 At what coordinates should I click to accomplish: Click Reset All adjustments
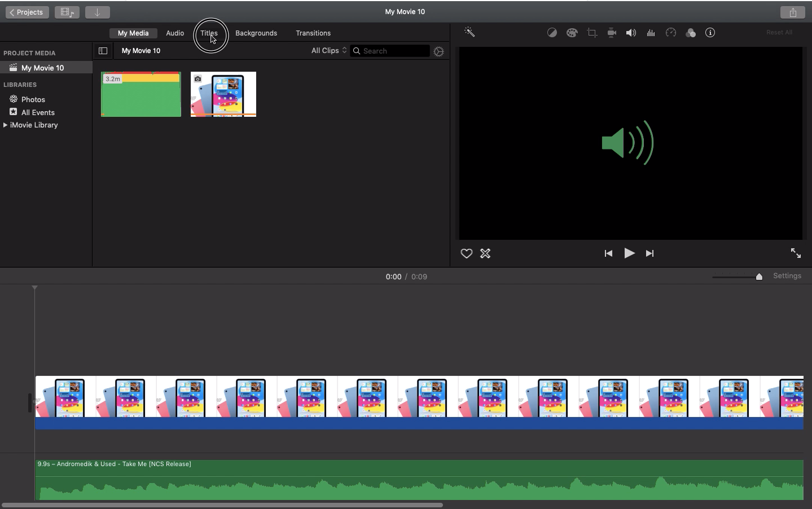779,32
